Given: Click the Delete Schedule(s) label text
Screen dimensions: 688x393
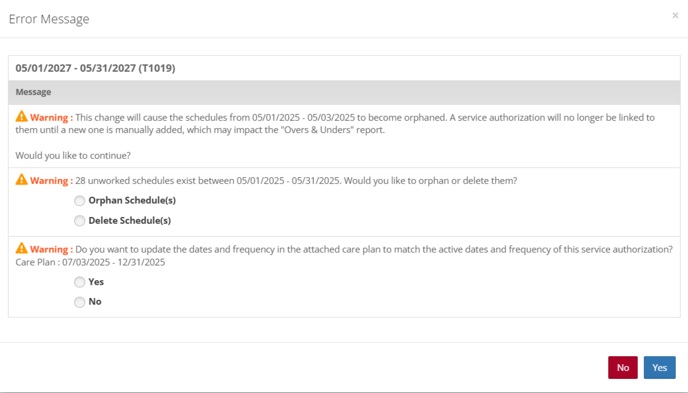Looking at the screenshot, I should (130, 221).
